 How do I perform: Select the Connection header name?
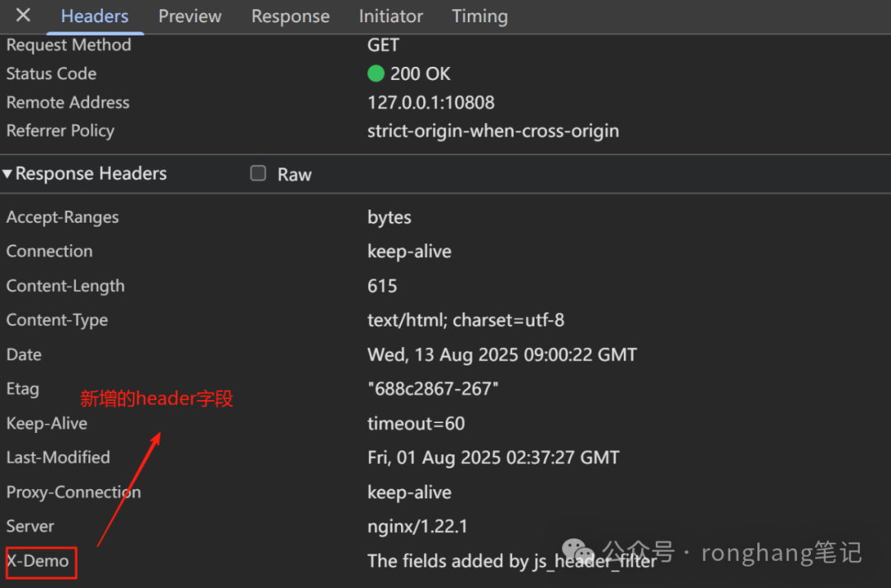click(x=49, y=251)
